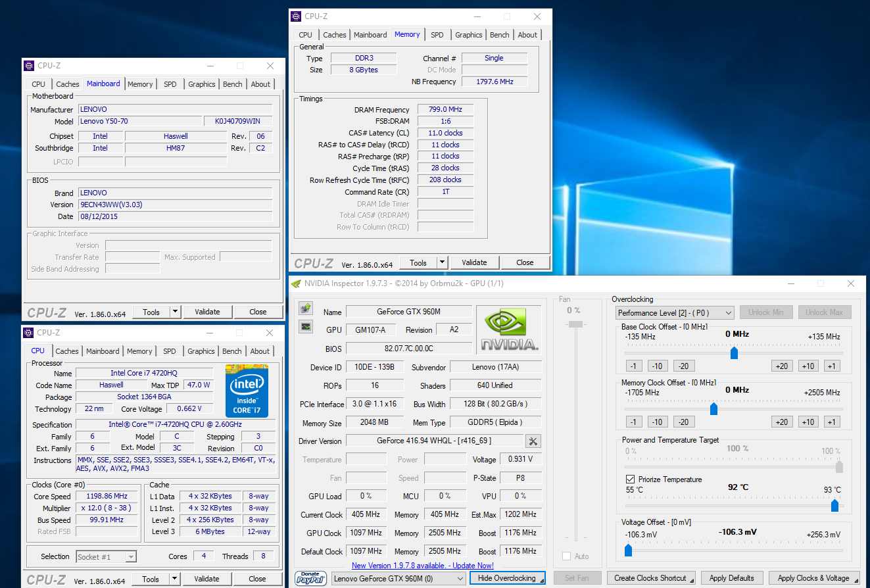Click +1 under Base Clock Offset
The height and width of the screenshot is (588, 870).
(831, 366)
